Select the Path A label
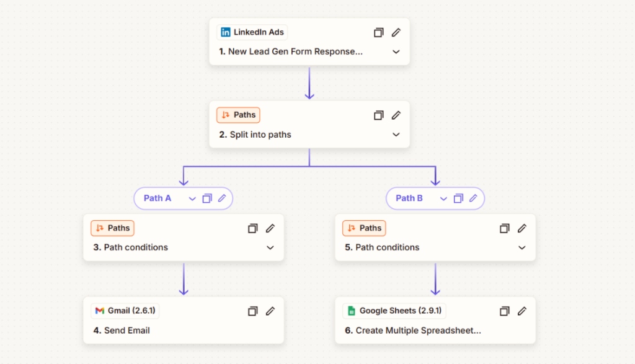 158,198
